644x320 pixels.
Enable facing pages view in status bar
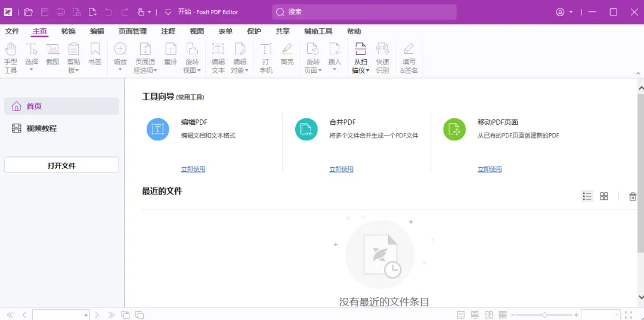488,315
